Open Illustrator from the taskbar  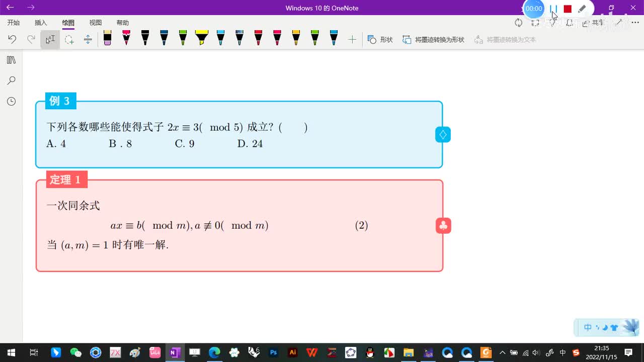[x=293, y=352]
